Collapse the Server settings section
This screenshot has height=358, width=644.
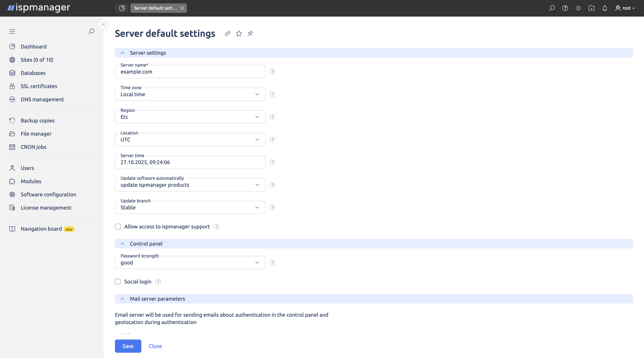[x=123, y=53]
